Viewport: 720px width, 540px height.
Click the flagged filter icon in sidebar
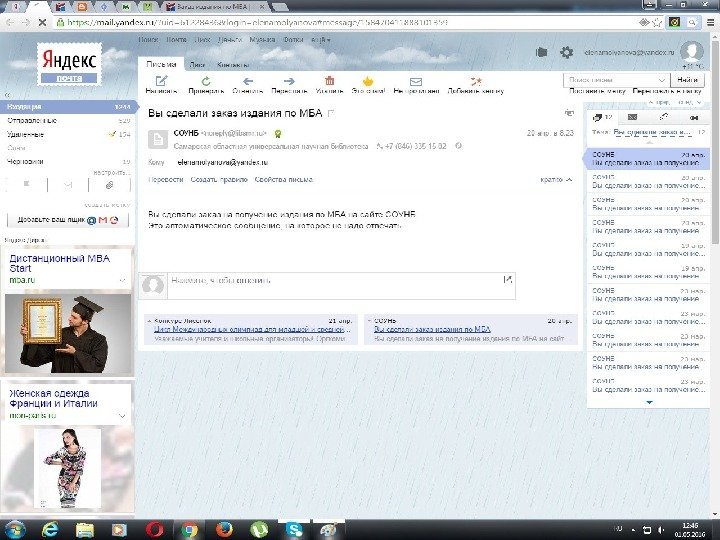(27, 185)
